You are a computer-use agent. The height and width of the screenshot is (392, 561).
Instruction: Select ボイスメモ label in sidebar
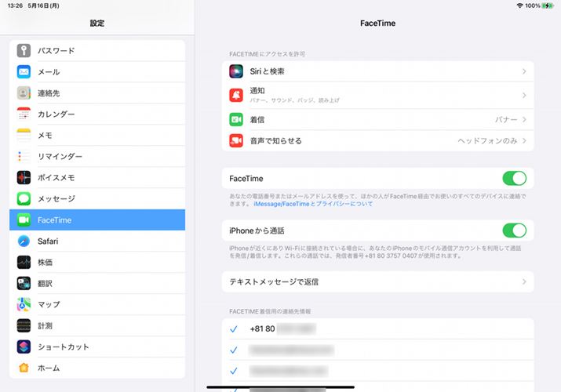tap(56, 178)
